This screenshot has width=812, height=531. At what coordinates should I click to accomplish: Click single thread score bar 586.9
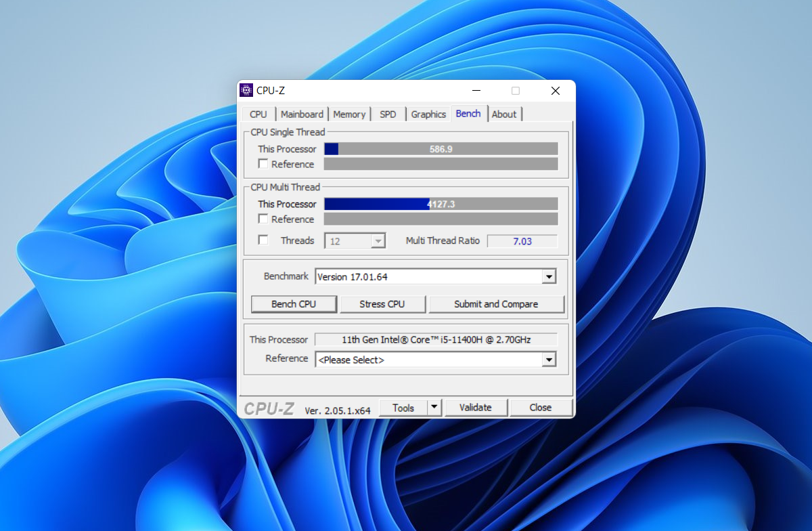(x=441, y=149)
